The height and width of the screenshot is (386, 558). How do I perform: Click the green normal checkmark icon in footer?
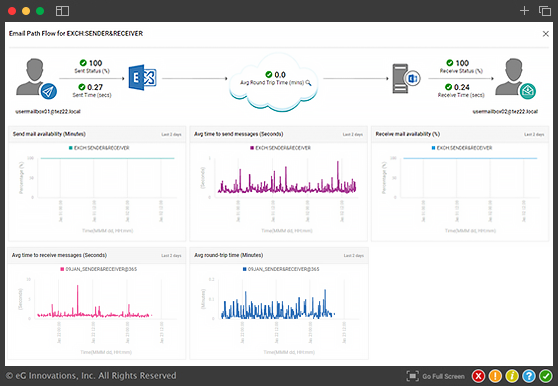[x=545, y=376]
